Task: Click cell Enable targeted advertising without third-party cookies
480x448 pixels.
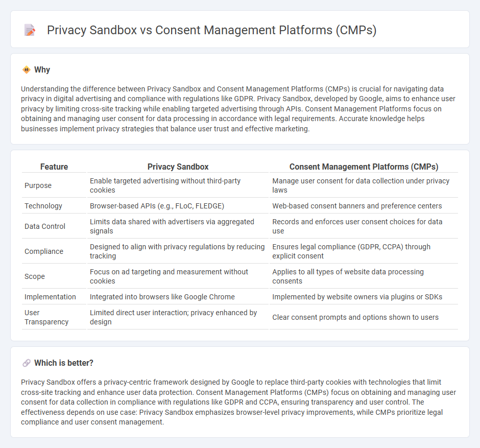Action: [178, 185]
